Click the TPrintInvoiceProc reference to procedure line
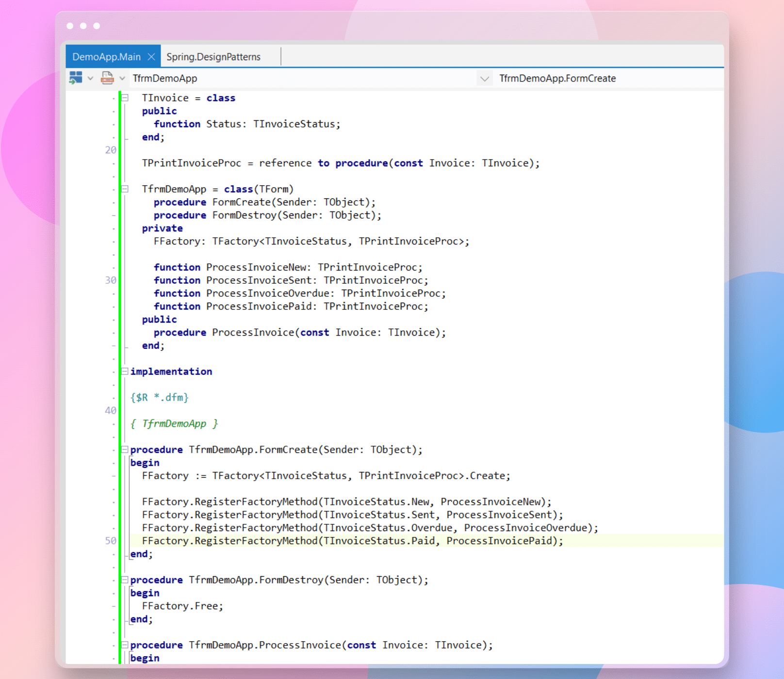This screenshot has width=784, height=679. click(x=341, y=163)
